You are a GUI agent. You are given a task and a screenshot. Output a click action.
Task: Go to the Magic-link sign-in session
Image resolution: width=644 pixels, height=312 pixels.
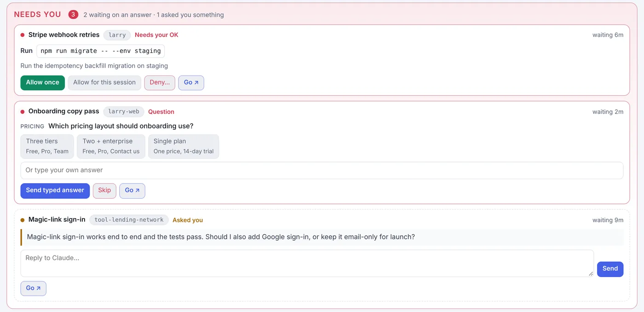click(33, 288)
